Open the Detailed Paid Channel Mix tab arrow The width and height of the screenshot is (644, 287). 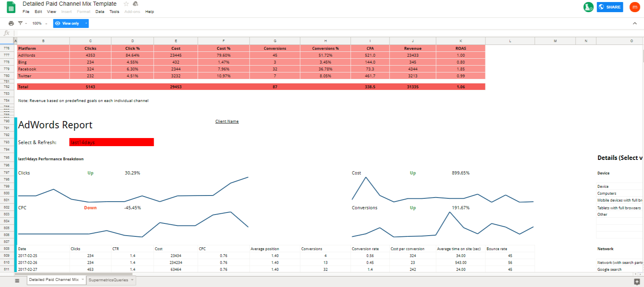coord(83,280)
